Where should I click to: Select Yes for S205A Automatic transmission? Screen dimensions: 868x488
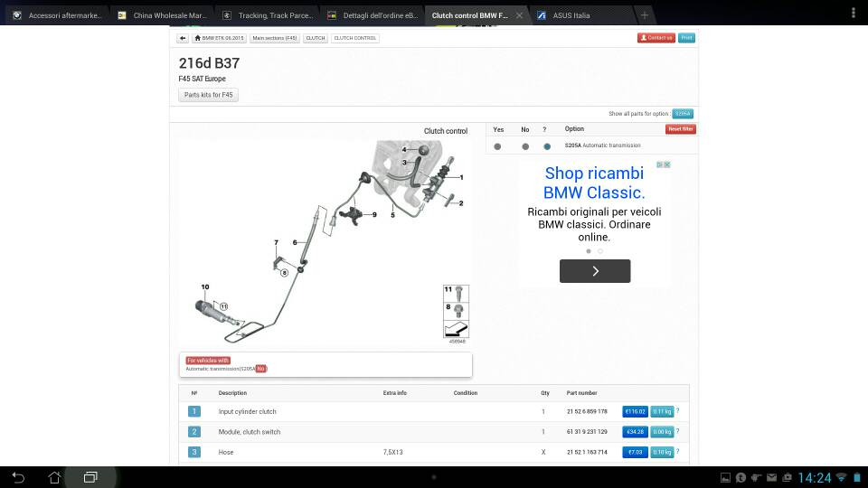coord(497,146)
